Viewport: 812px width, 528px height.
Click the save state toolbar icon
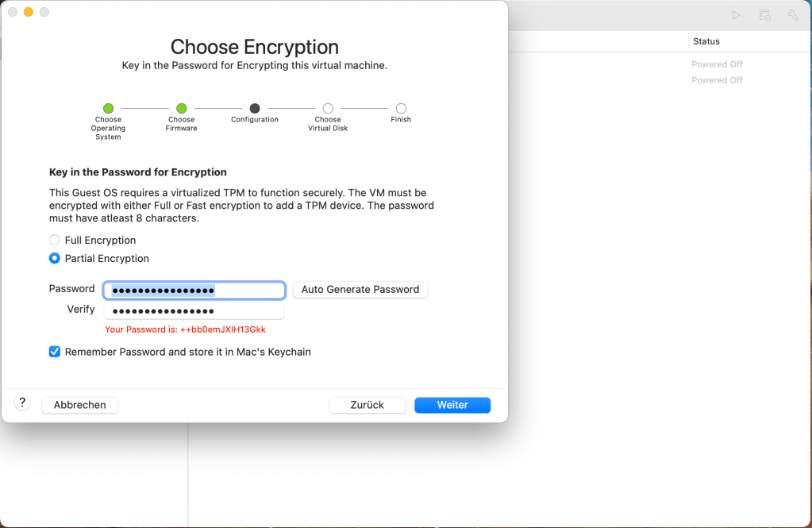click(764, 14)
